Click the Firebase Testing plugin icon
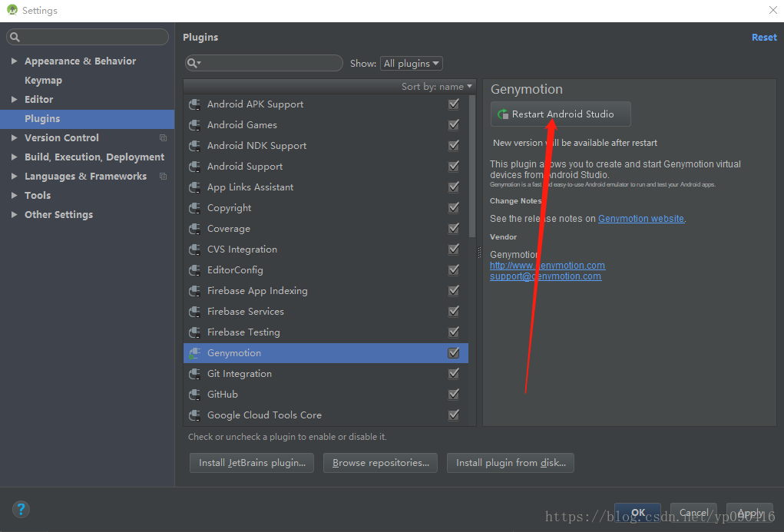This screenshot has height=532, width=784. coord(194,332)
